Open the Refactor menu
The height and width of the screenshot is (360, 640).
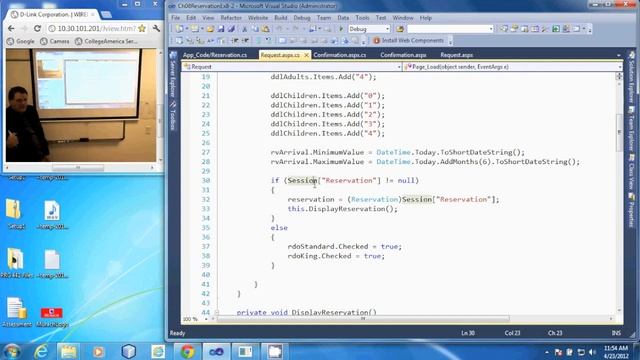pos(231,18)
